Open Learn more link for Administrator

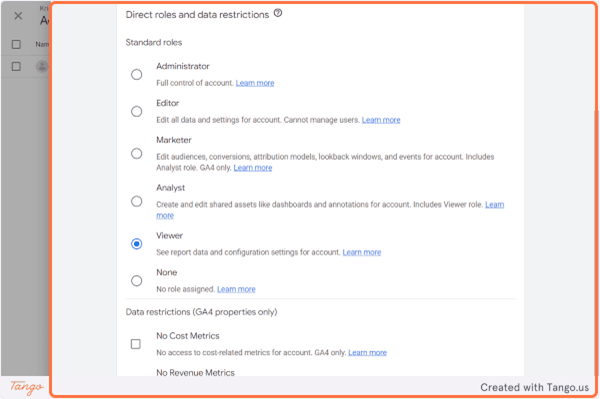[255, 83]
